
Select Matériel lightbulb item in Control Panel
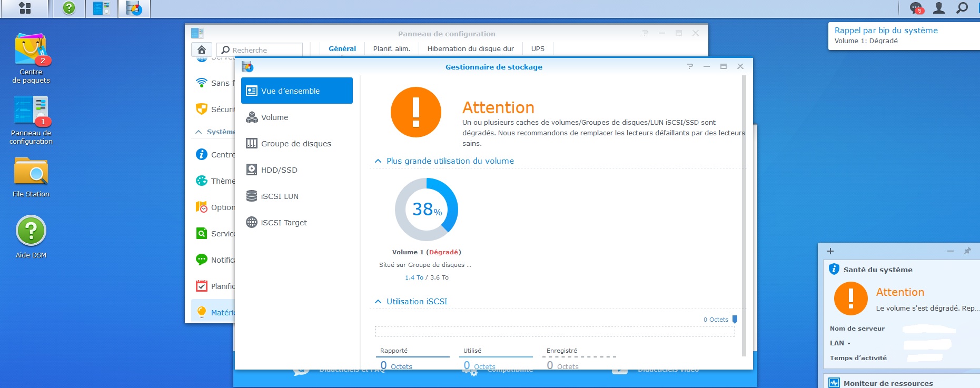click(x=214, y=312)
